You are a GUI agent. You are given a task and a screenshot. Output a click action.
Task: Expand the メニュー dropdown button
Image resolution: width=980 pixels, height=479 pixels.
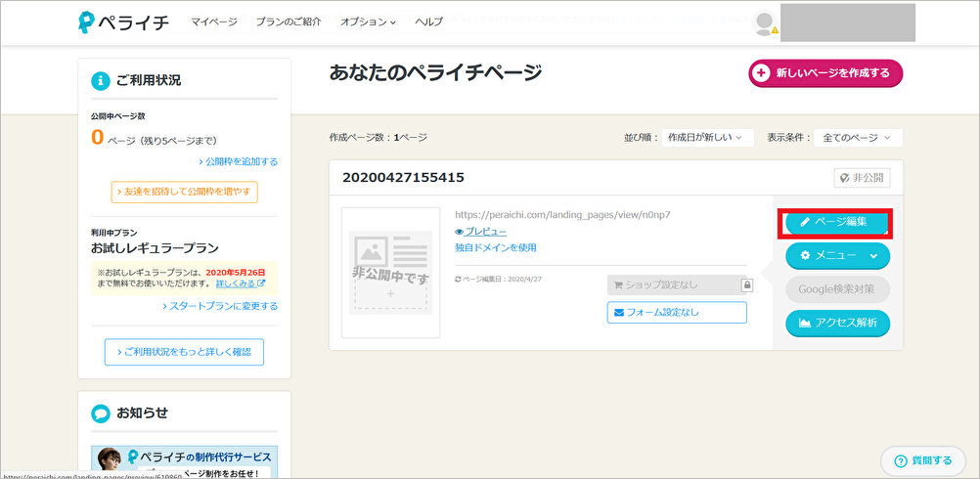[x=837, y=255]
